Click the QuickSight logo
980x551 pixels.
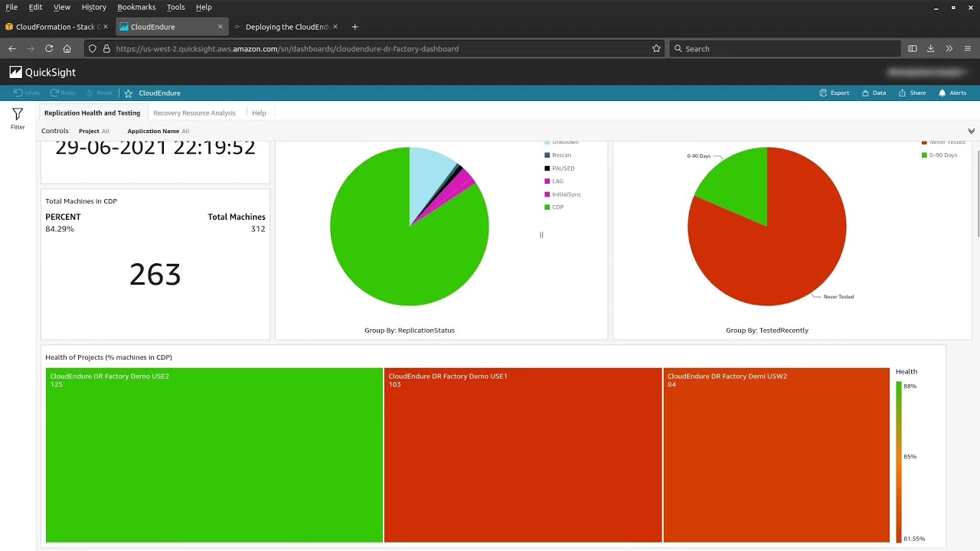(43, 72)
